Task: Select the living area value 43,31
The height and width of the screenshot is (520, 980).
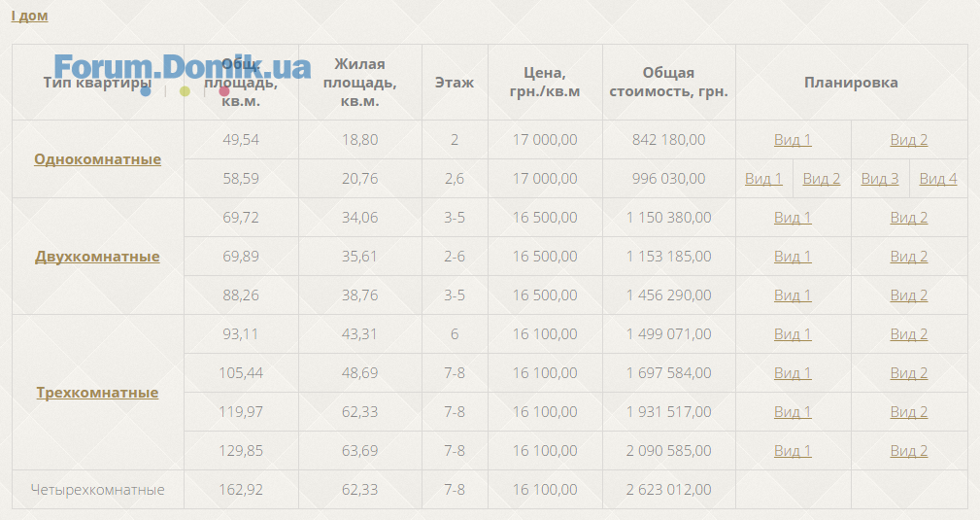Action: click(360, 334)
